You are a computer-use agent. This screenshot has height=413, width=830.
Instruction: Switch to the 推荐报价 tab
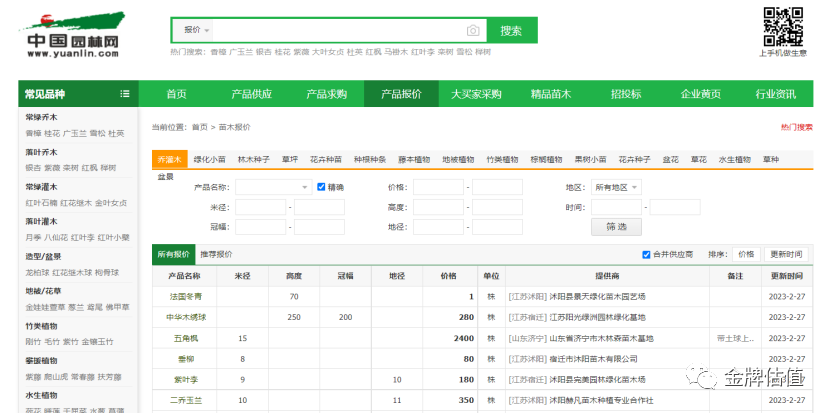(x=216, y=254)
